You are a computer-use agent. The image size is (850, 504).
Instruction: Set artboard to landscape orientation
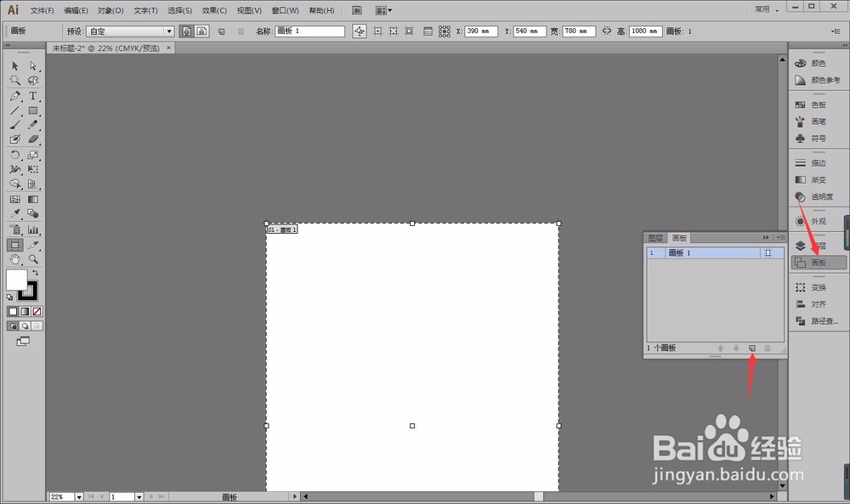point(201,31)
